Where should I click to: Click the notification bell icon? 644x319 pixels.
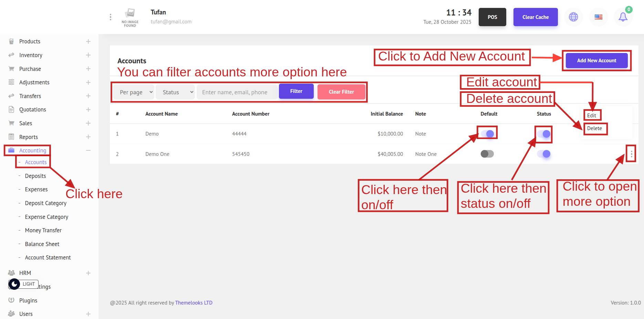tap(623, 17)
